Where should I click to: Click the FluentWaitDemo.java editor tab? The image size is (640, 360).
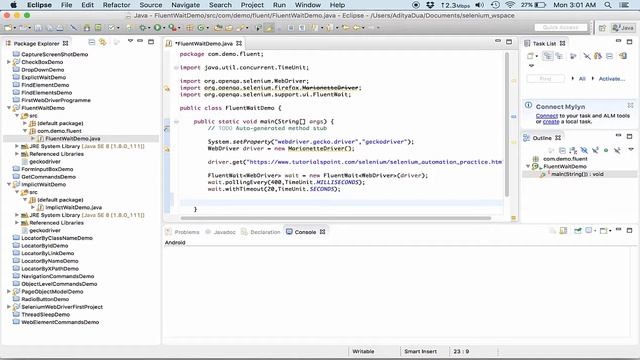(x=204, y=43)
